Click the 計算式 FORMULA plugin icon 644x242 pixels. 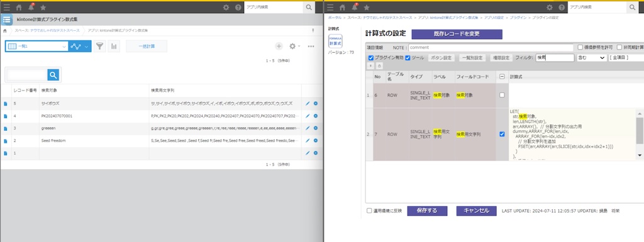click(x=335, y=41)
